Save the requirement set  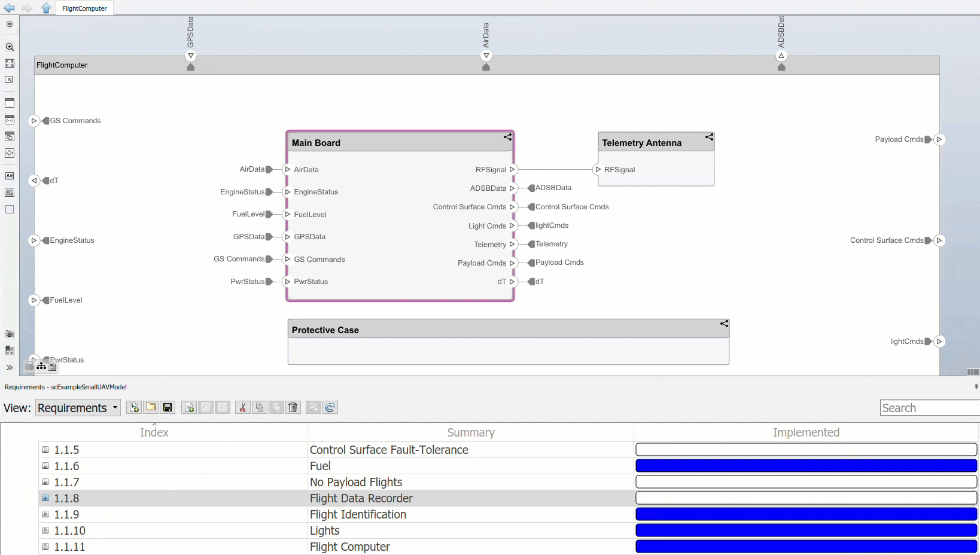coord(168,407)
